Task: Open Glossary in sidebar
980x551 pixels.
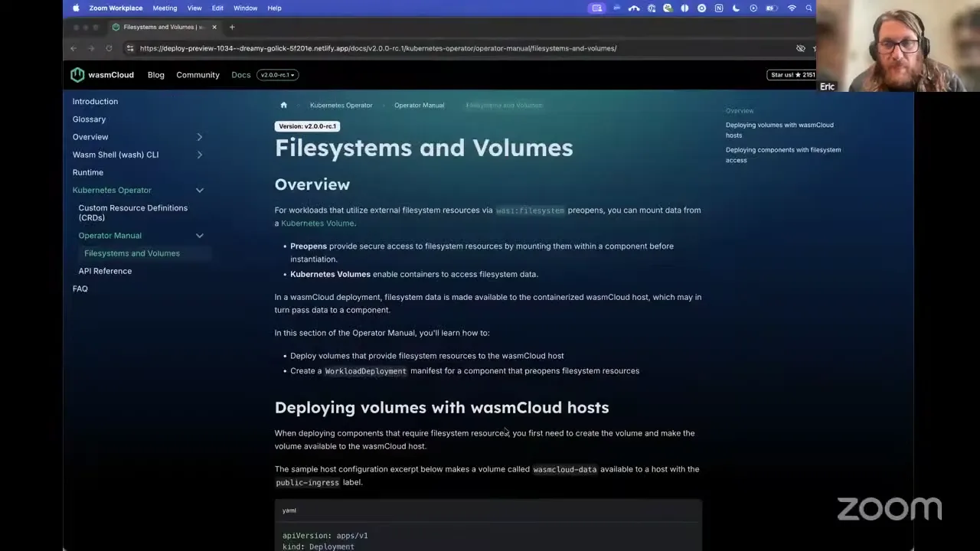Action: click(89, 119)
